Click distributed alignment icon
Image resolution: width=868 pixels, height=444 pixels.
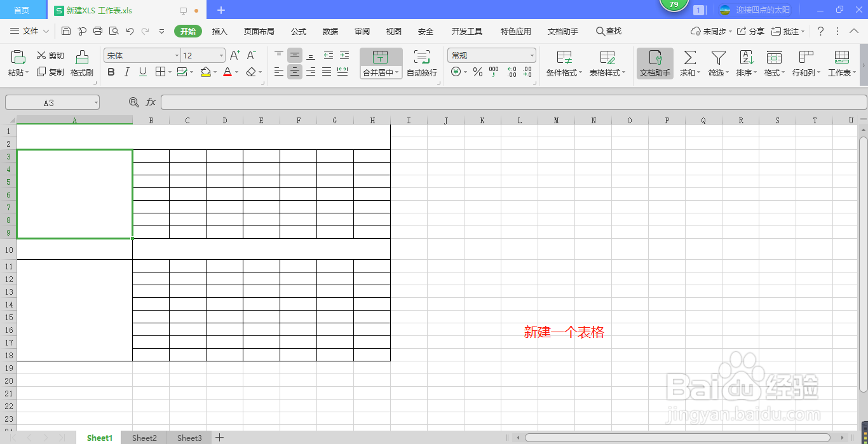click(342, 72)
